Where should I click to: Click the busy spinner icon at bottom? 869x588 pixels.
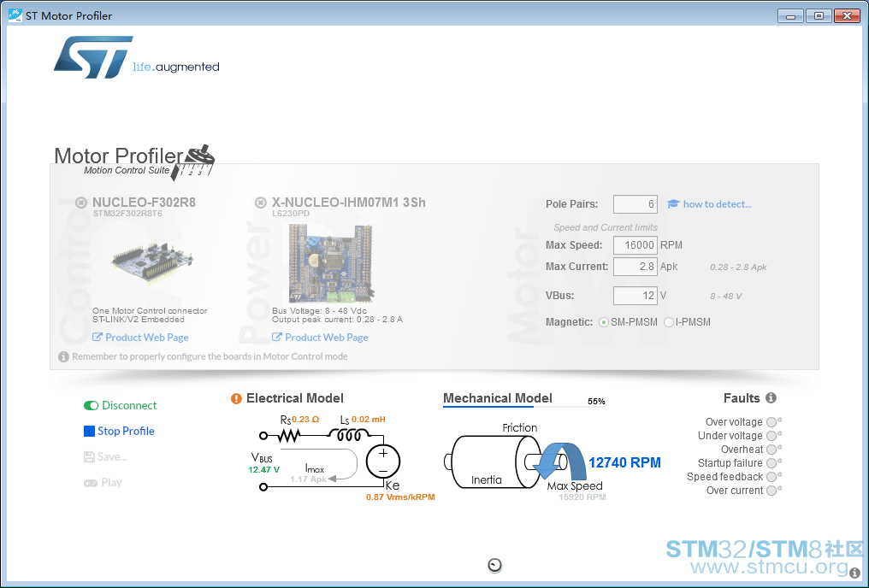point(495,565)
